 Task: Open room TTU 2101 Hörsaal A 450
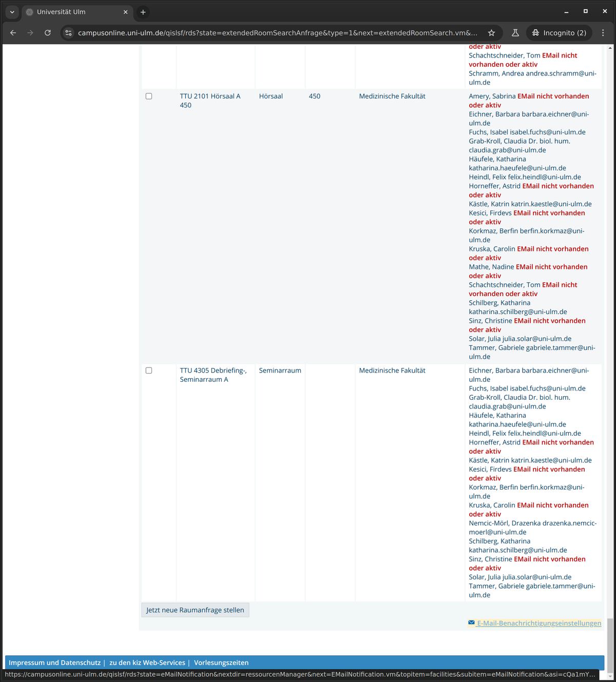click(x=210, y=101)
